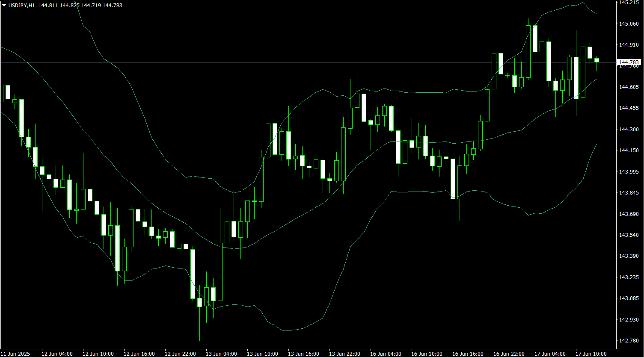Click the triangle icon beside USDJPY,H1
644x357 pixels.
click(x=4, y=6)
